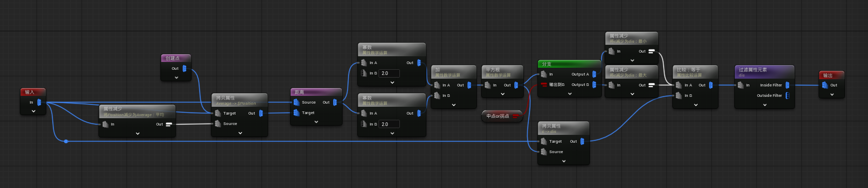
Task: Click In pin on 平方根 node
Action: (487, 85)
